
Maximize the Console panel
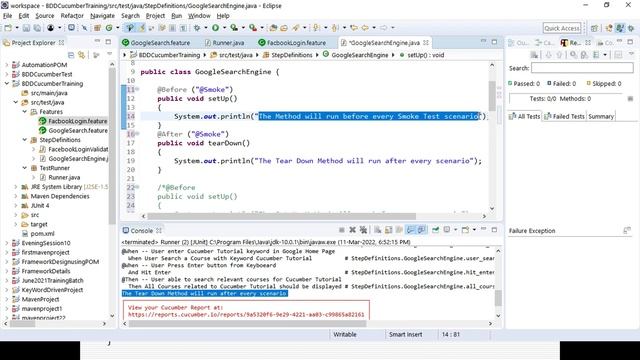494,230
